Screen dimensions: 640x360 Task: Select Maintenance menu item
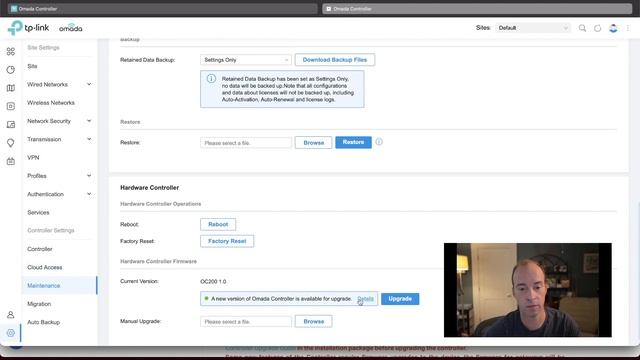[x=59, y=285]
